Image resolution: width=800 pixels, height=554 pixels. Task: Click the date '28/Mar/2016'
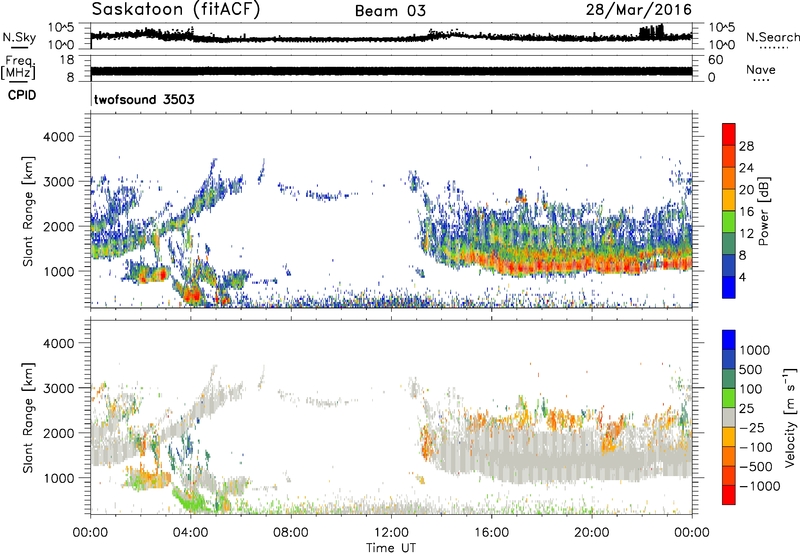click(639, 10)
